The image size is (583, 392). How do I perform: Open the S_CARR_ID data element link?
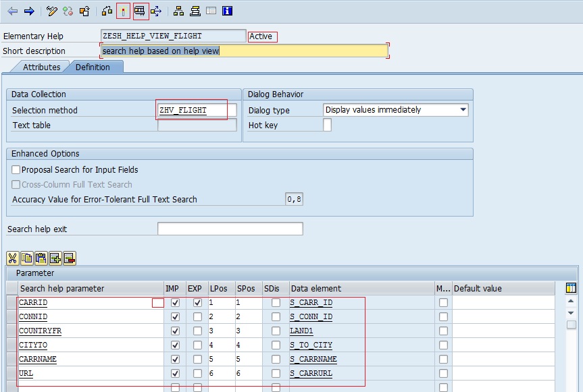(x=309, y=302)
